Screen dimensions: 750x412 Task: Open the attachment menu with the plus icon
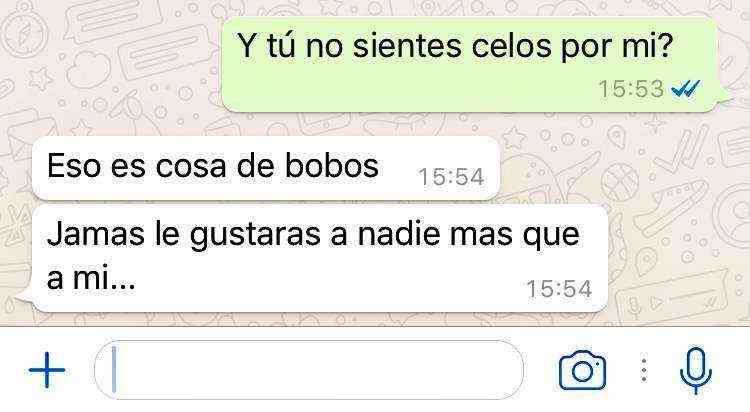coord(47,369)
